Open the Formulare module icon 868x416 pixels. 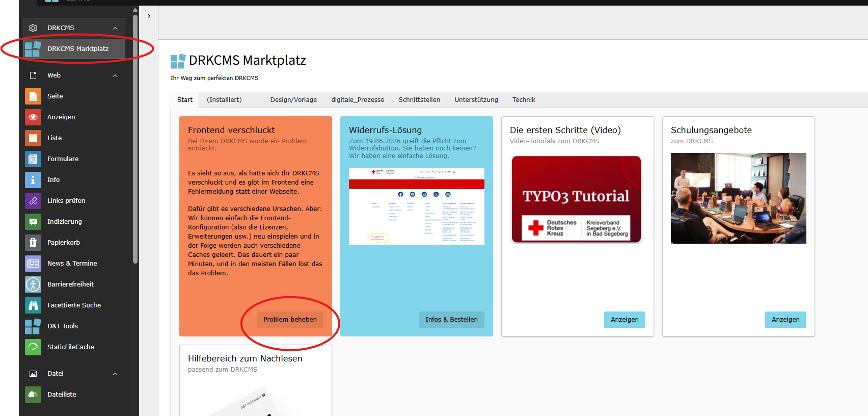click(33, 159)
